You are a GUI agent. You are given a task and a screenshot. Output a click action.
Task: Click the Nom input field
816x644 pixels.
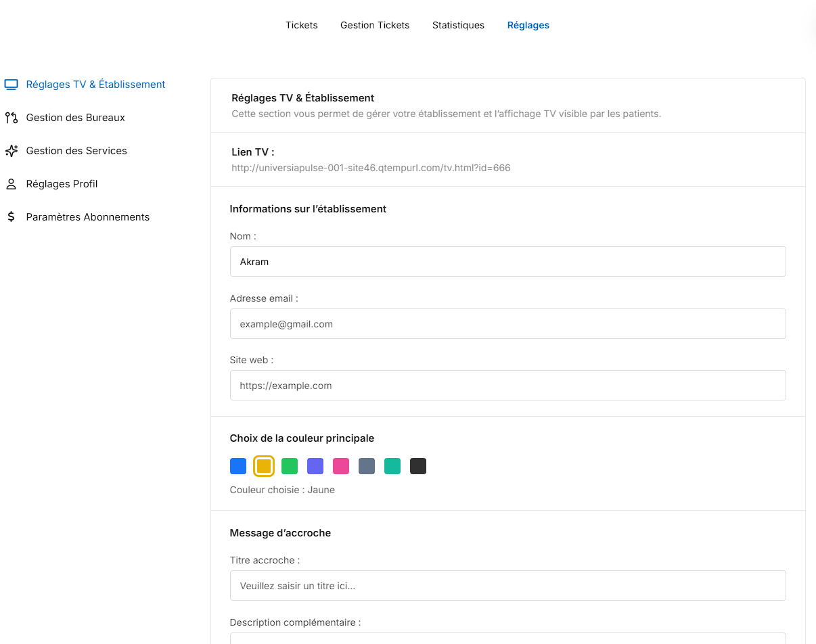pos(507,262)
